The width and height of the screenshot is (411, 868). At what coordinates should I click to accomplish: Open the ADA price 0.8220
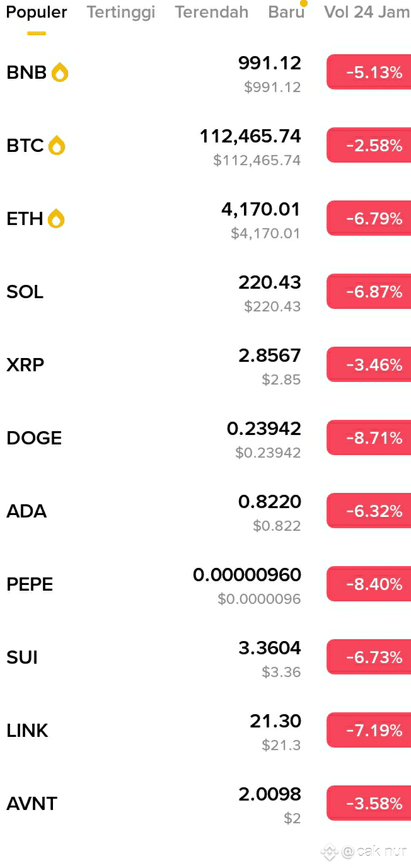click(x=270, y=502)
